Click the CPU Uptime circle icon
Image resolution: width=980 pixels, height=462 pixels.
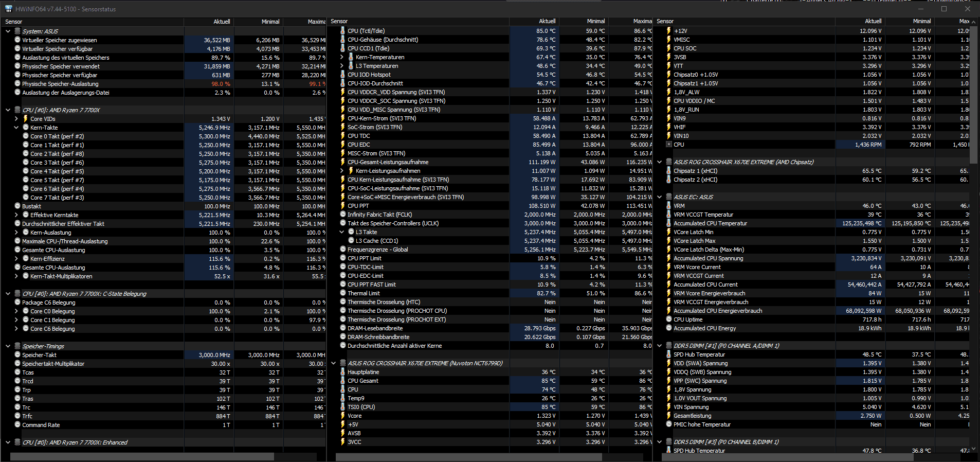pyautogui.click(x=669, y=319)
